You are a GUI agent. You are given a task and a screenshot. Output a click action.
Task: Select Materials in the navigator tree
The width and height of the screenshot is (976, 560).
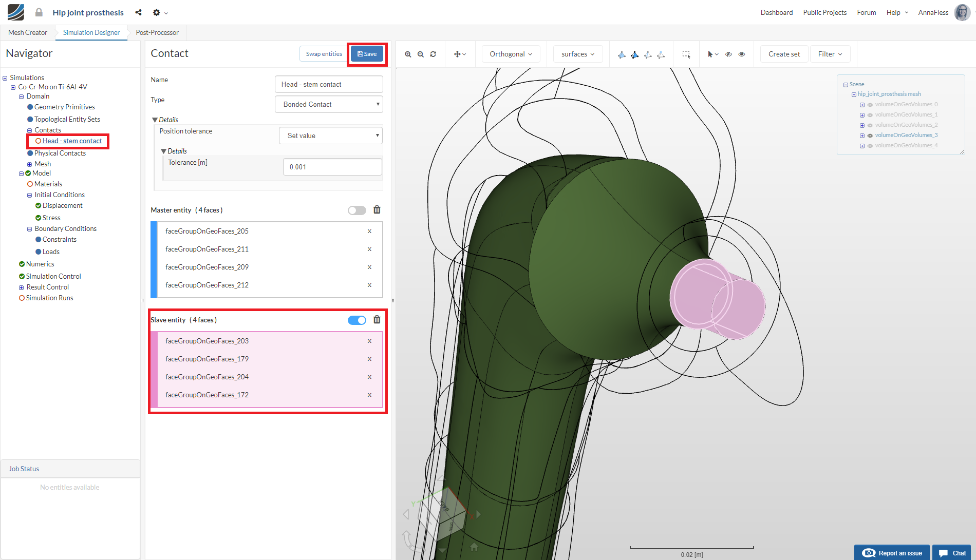48,184
